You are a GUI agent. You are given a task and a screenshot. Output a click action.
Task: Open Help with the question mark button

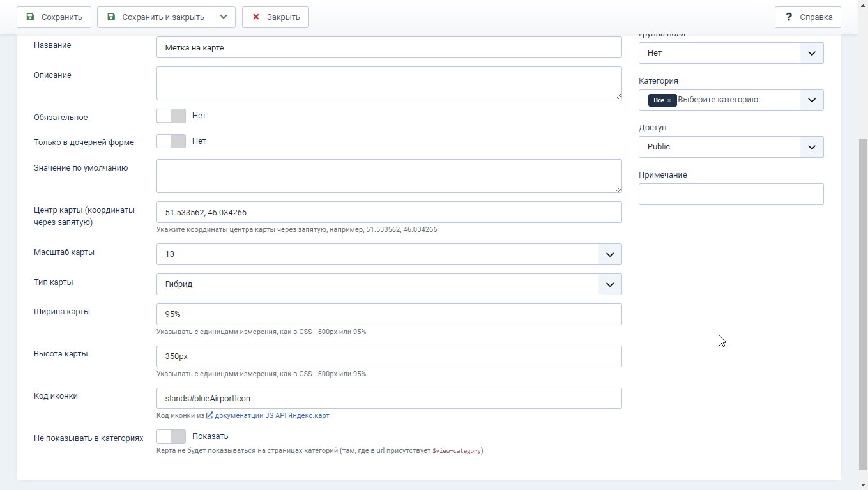(x=808, y=17)
